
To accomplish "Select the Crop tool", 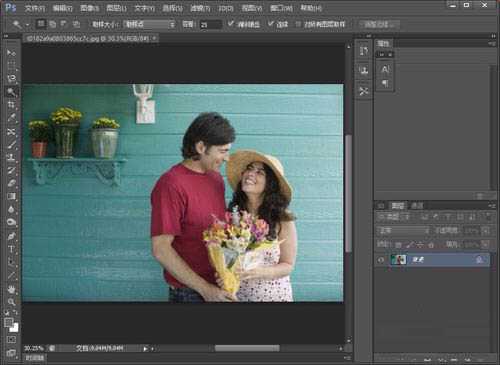I will (x=11, y=105).
